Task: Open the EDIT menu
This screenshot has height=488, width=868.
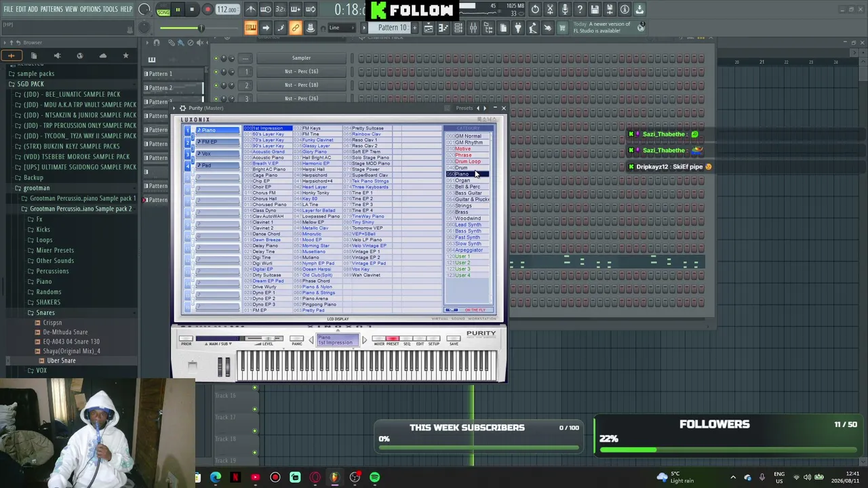Action: pos(20,9)
